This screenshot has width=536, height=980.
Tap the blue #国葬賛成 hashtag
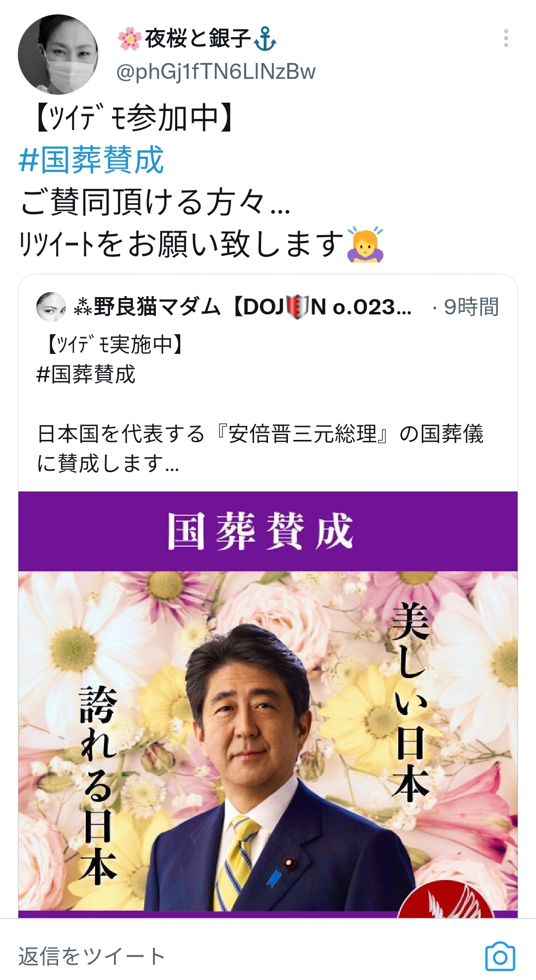91,160
